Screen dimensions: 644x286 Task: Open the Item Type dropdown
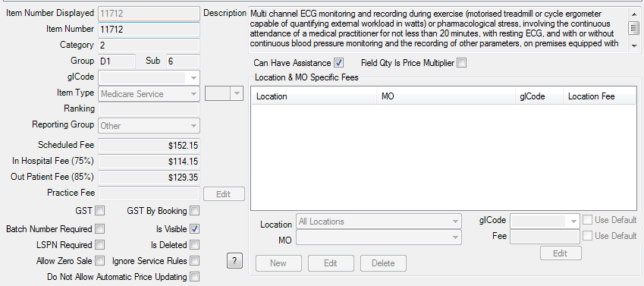pos(149,94)
